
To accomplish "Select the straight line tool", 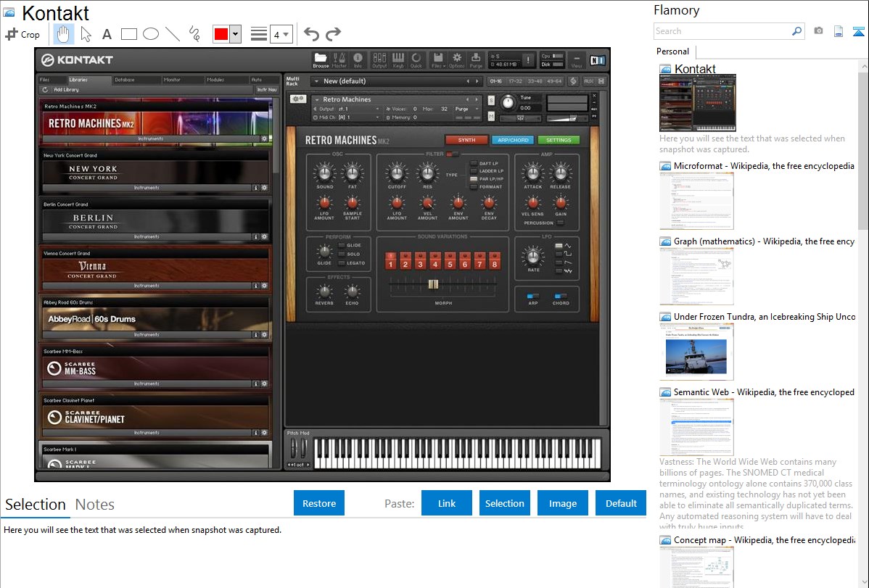I will click(172, 34).
